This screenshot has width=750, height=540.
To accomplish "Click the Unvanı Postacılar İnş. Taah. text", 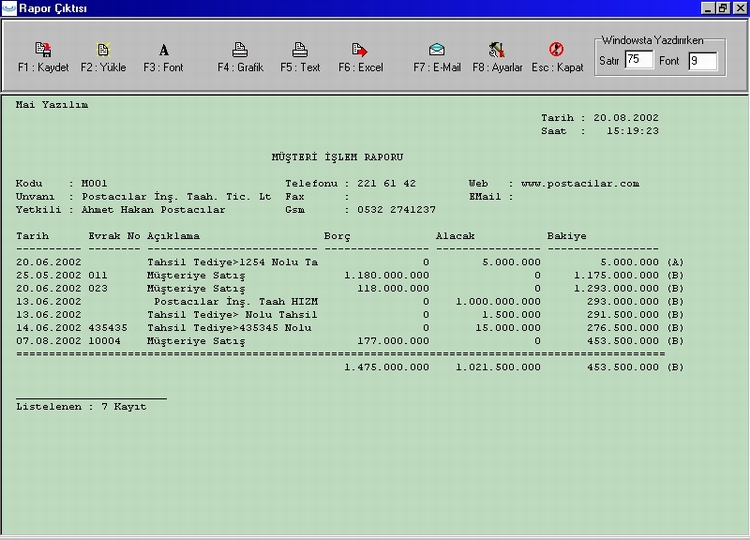I will (x=176, y=197).
